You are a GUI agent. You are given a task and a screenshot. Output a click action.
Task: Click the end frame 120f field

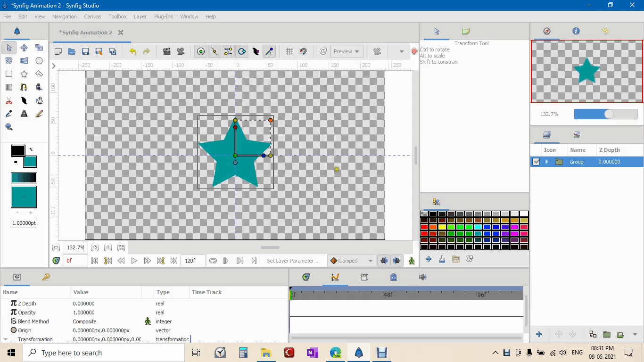pyautogui.click(x=193, y=261)
